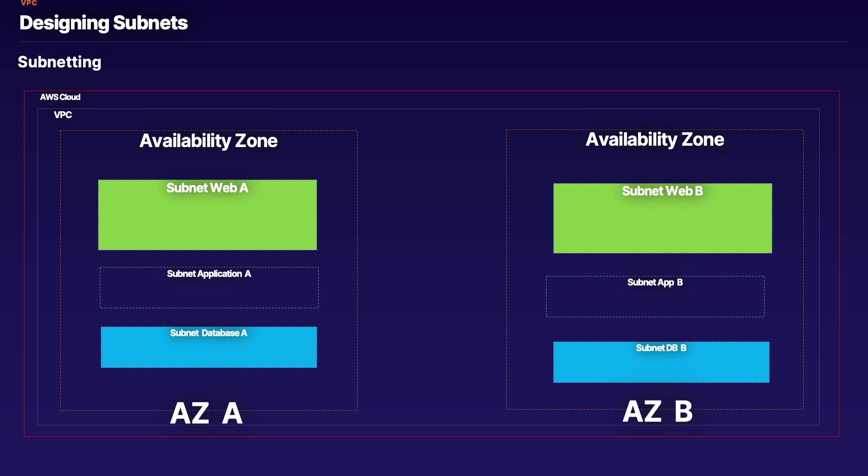Click the large AZ B label

tap(657, 411)
